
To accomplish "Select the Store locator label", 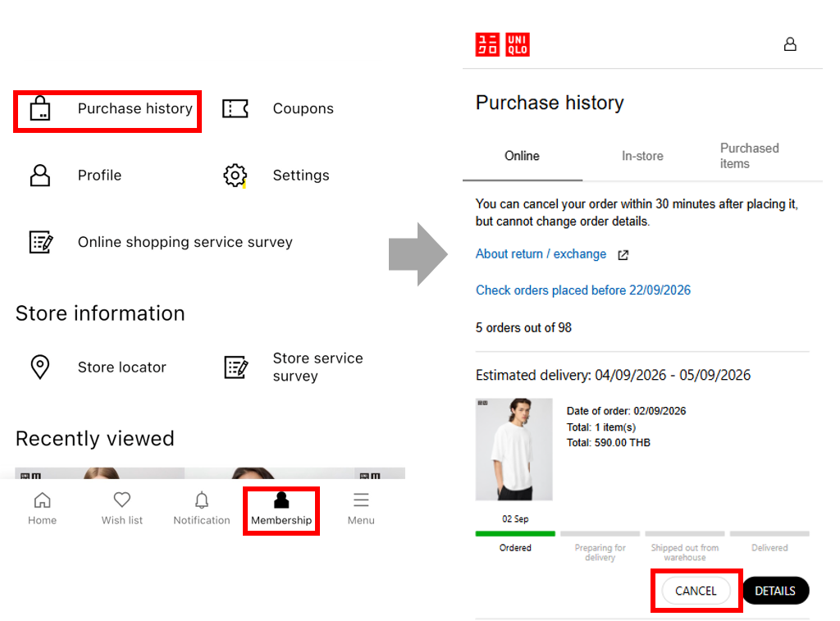I will click(x=122, y=367).
